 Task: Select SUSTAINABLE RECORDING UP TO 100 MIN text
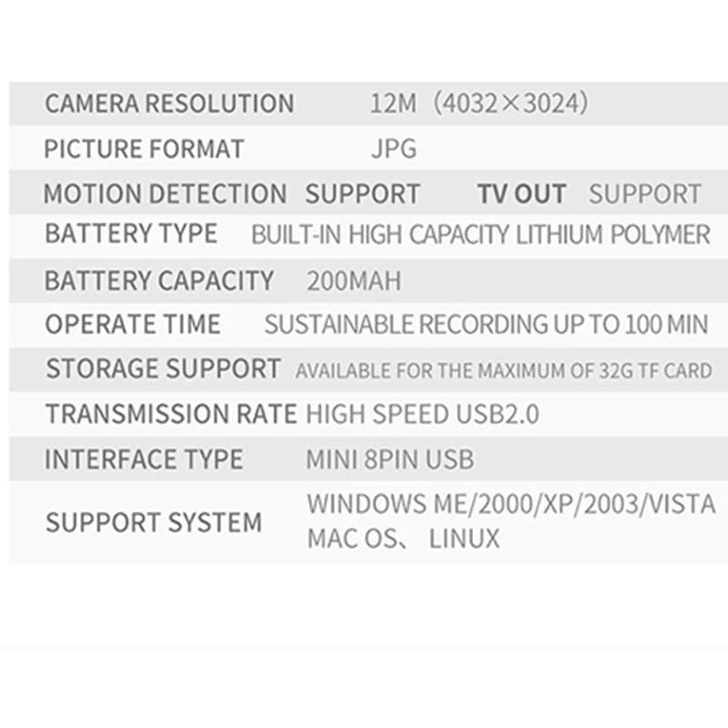(486, 324)
